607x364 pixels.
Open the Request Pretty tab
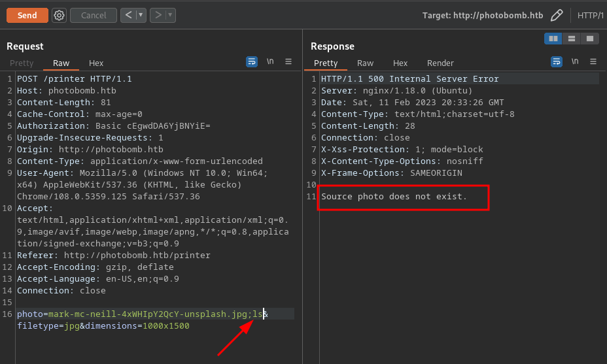(22, 63)
